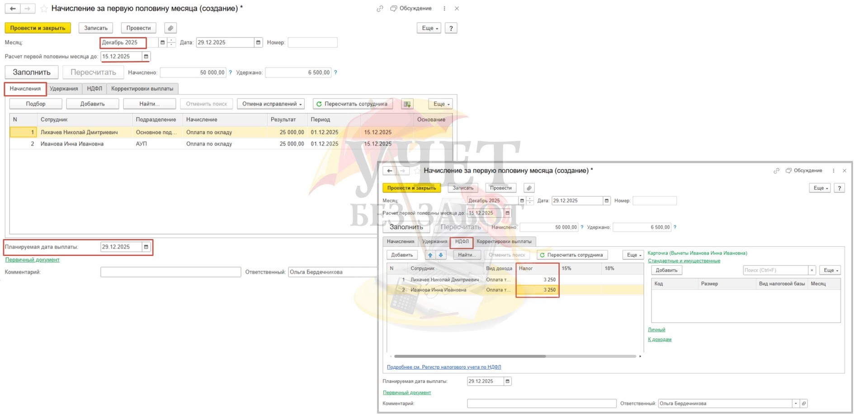This screenshot has width=868, height=414.
Task: Copy link icon in the back window header
Action: 380,9
